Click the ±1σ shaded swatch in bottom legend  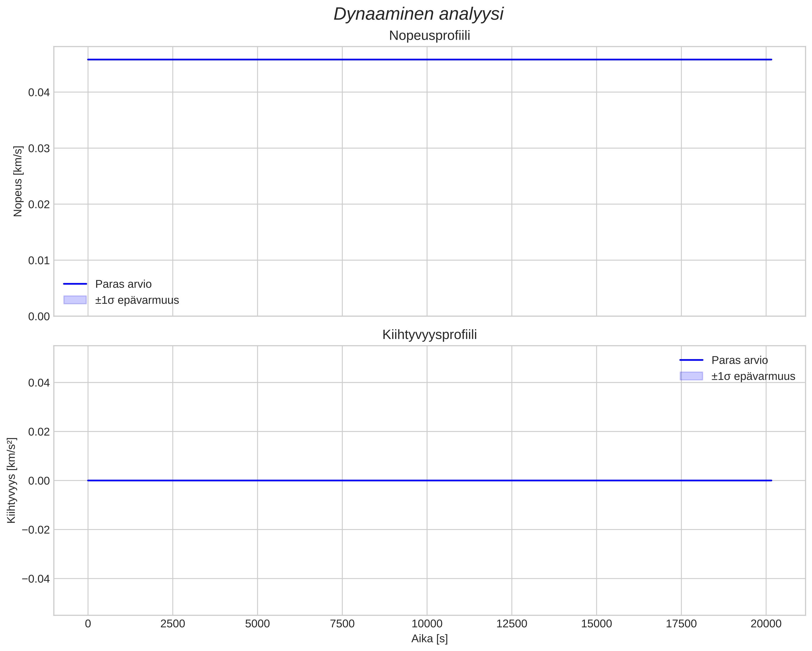click(x=691, y=376)
